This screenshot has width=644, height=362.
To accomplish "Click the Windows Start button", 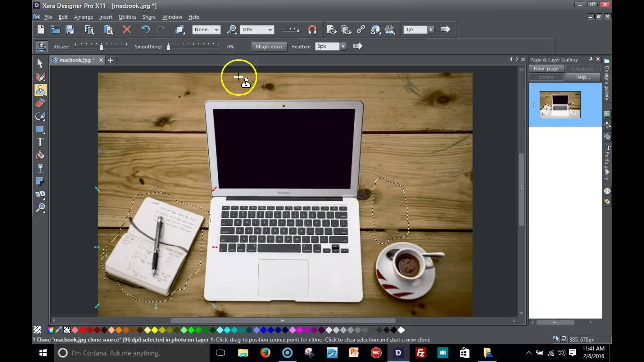I will (43, 353).
